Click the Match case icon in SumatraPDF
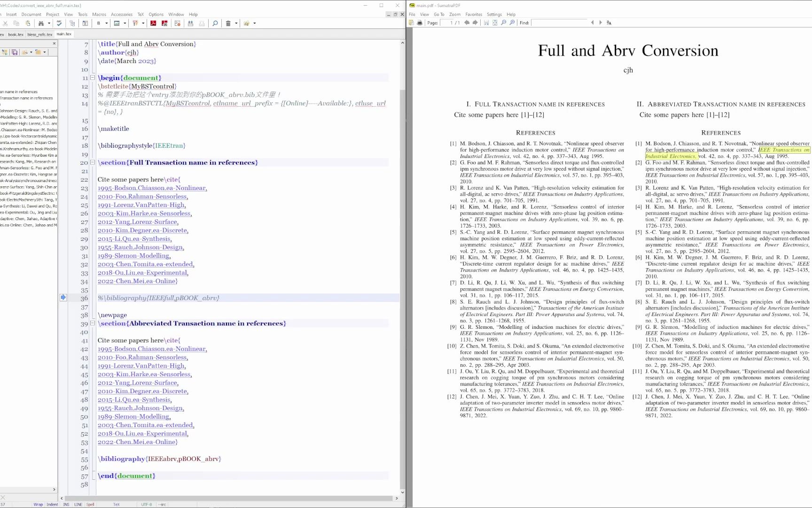This screenshot has height=508, width=812. point(609,23)
